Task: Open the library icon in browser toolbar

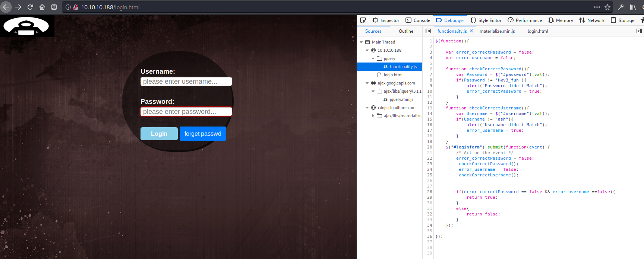Action: click(x=633, y=7)
